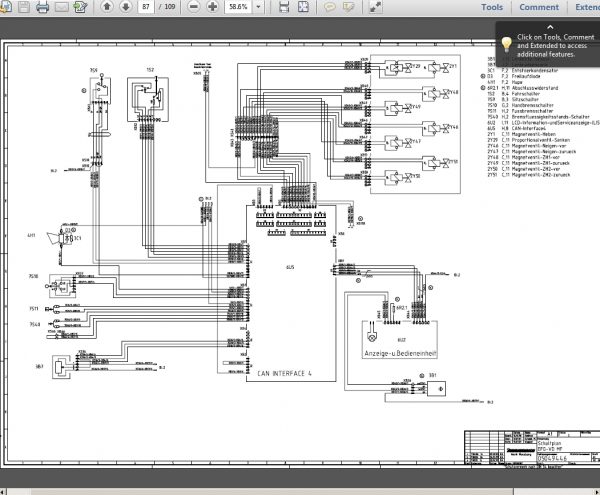Click the Send by email envelope icon
This screenshot has height=495, width=600.
[x=61, y=7]
